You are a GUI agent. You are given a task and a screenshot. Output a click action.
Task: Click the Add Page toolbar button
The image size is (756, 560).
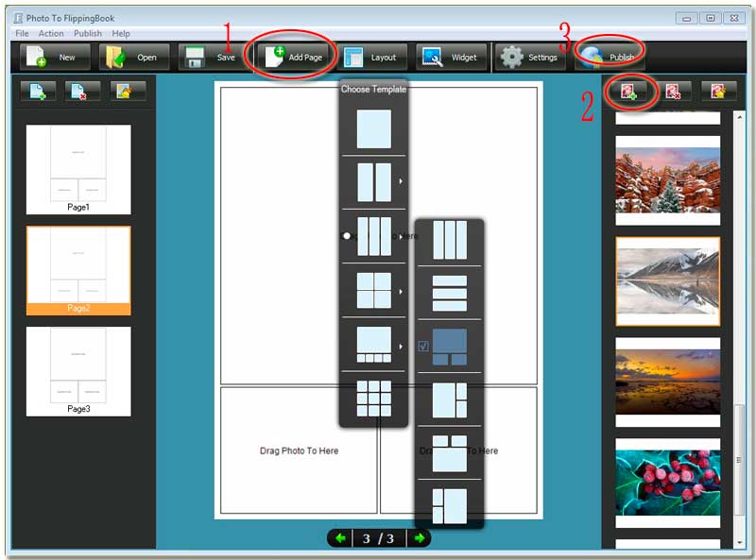(293, 58)
